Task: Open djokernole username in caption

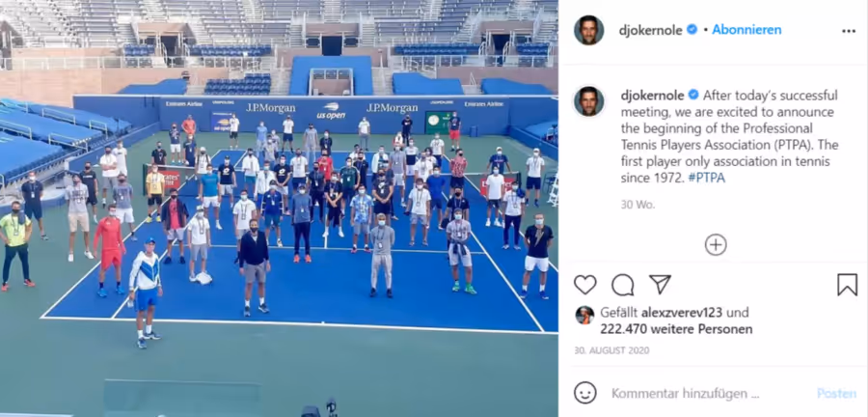Action: (652, 96)
